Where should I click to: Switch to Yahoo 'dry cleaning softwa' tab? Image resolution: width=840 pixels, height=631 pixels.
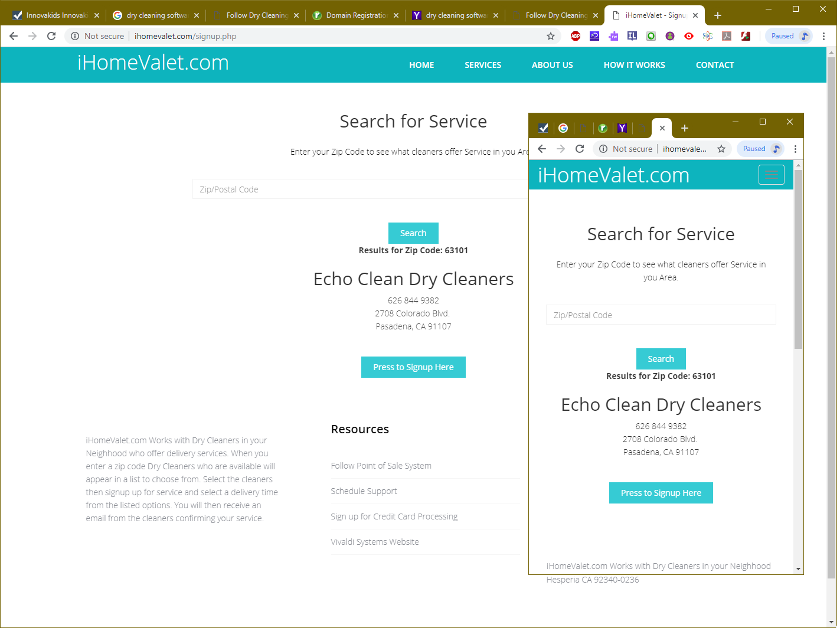tap(455, 15)
